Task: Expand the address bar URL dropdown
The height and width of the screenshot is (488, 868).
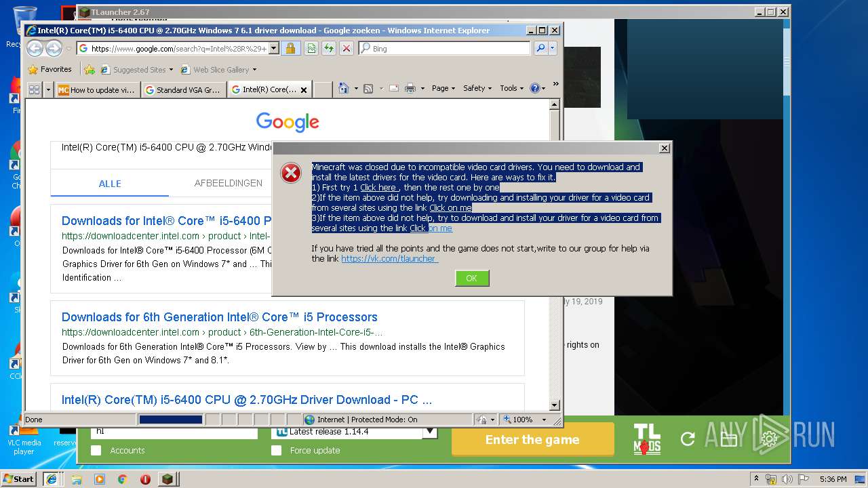Action: (x=273, y=48)
